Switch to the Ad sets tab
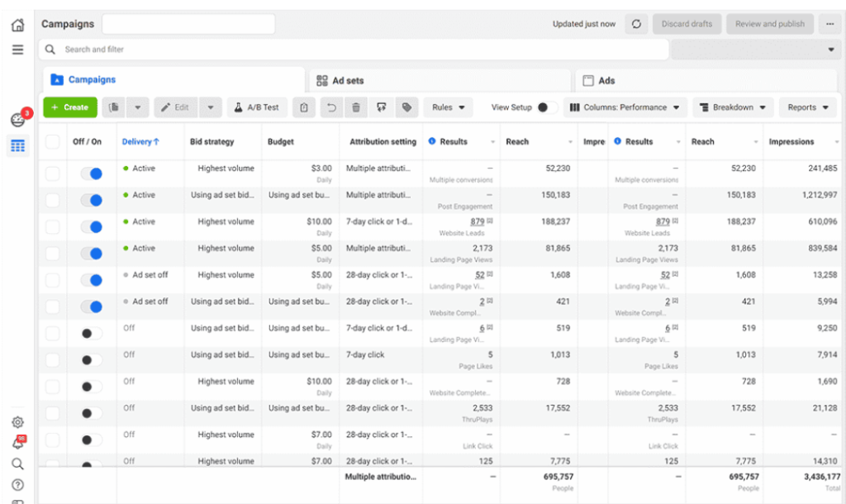The height and width of the screenshot is (504, 846). tap(440, 80)
